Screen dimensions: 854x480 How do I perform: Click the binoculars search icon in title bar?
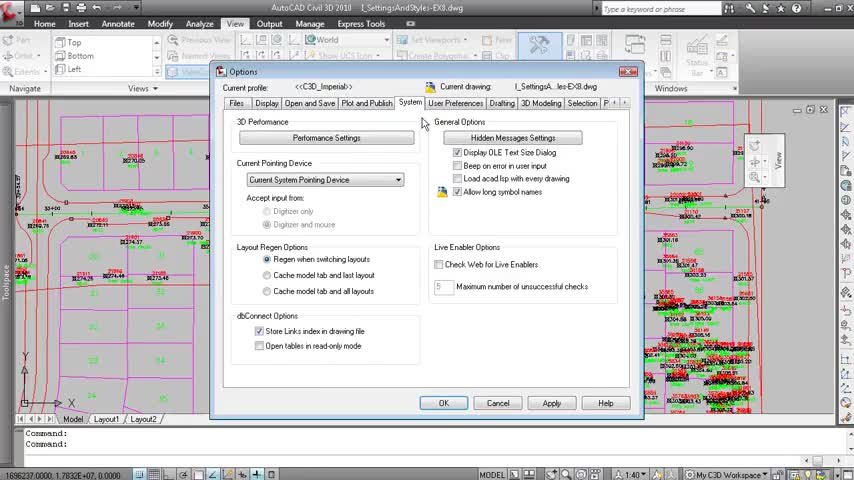[729, 9]
